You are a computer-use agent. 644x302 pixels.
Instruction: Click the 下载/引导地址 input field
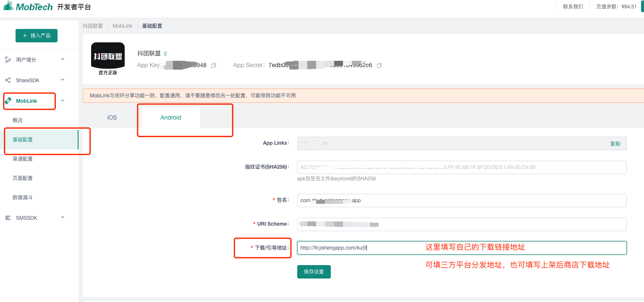point(462,248)
